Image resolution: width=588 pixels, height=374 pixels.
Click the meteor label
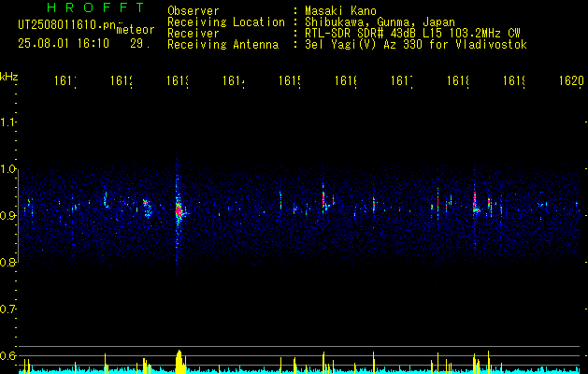(136, 30)
